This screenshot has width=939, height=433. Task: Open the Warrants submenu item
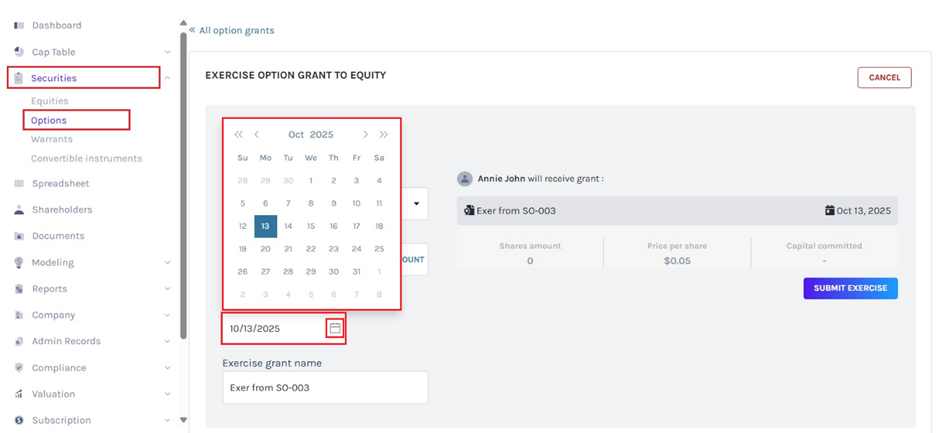coord(52,139)
